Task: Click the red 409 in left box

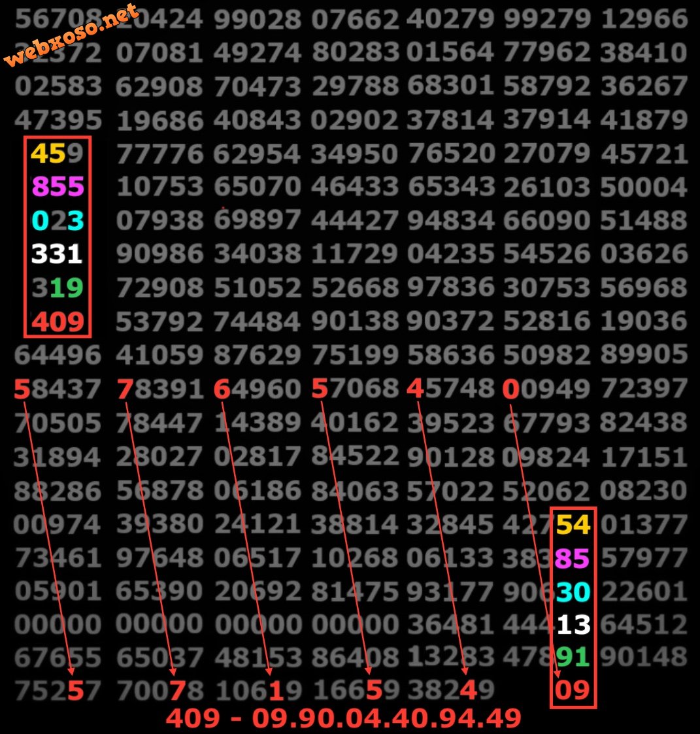Action: (x=58, y=322)
